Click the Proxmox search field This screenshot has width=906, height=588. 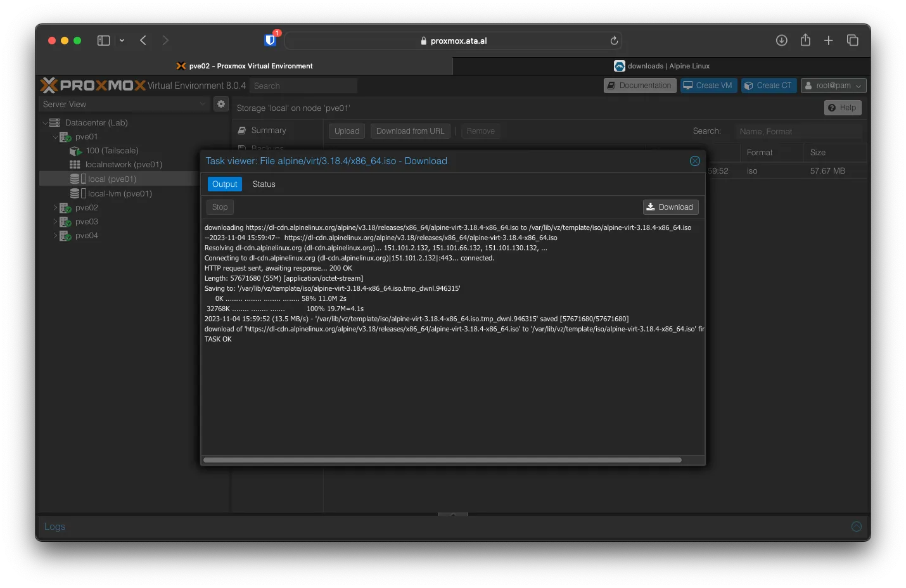(x=303, y=86)
